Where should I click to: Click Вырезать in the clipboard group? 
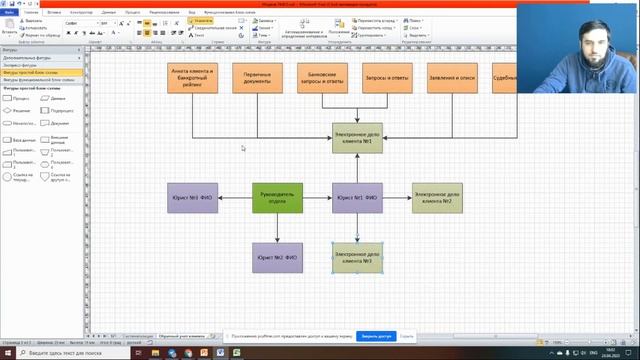pos(31,20)
